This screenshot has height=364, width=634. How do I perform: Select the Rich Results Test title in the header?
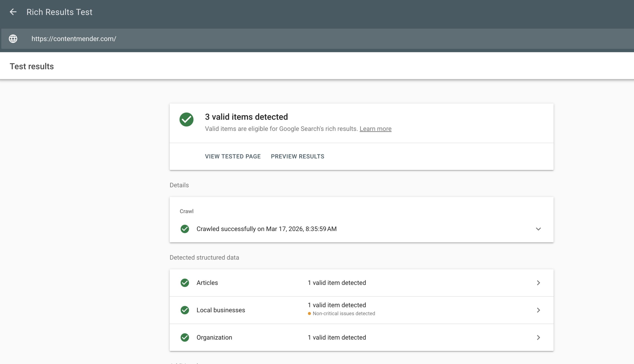click(x=59, y=12)
